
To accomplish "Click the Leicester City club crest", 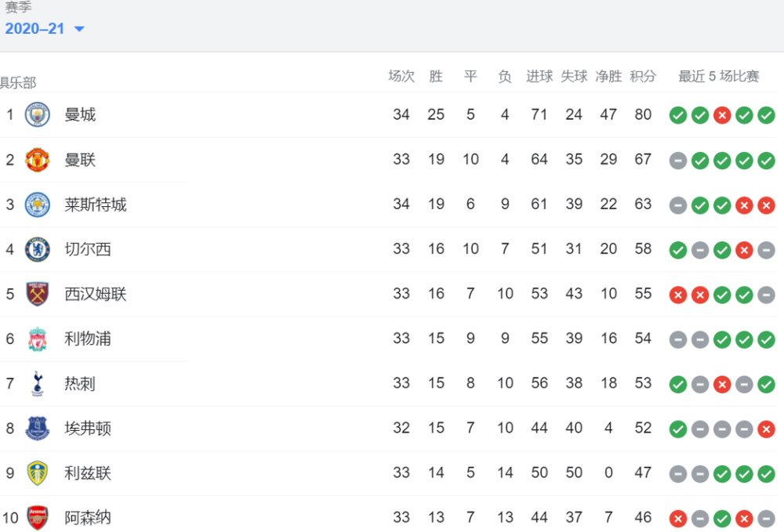I will click(x=38, y=204).
